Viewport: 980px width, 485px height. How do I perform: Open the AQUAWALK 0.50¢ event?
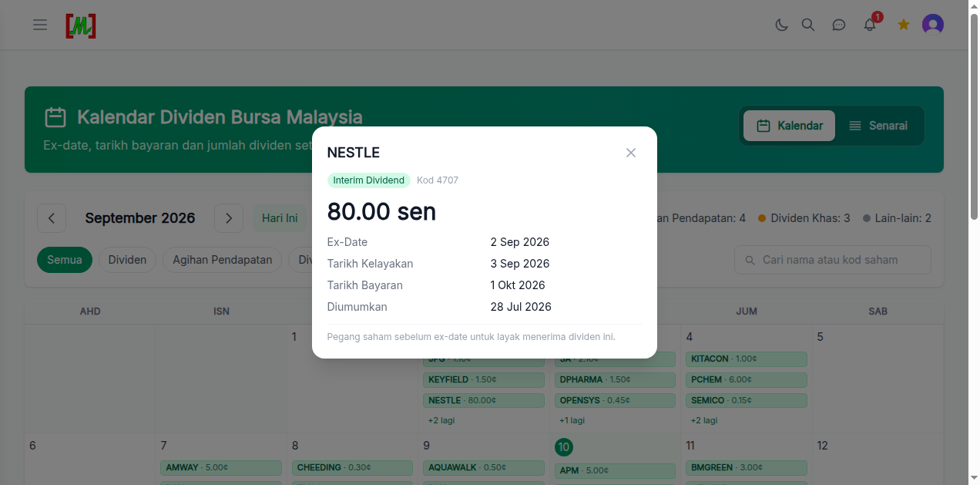(x=483, y=467)
